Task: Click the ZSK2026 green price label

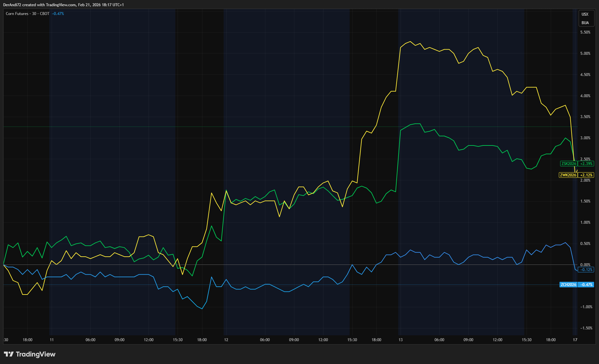Action: (x=568, y=164)
